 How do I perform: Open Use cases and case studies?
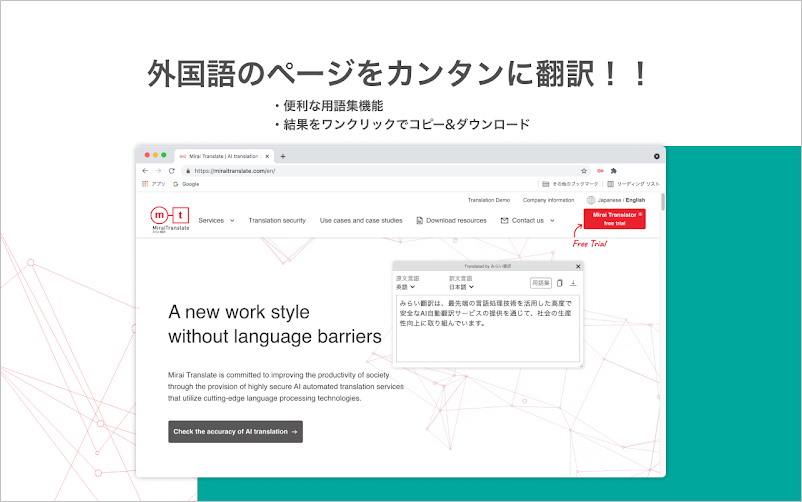coord(361,221)
